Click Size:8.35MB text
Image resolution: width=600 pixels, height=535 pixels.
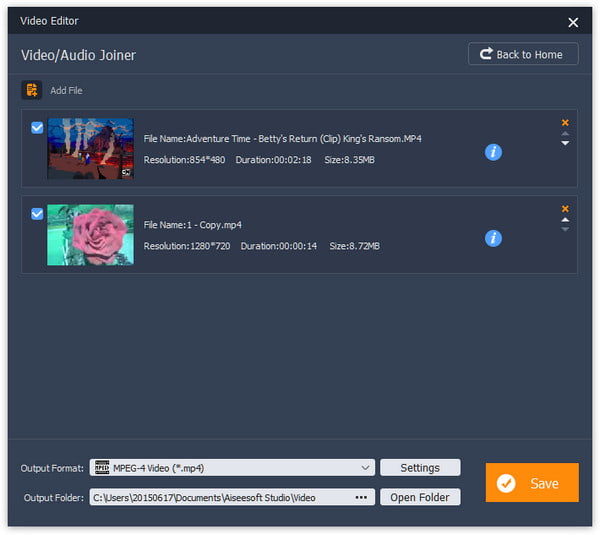(x=349, y=160)
